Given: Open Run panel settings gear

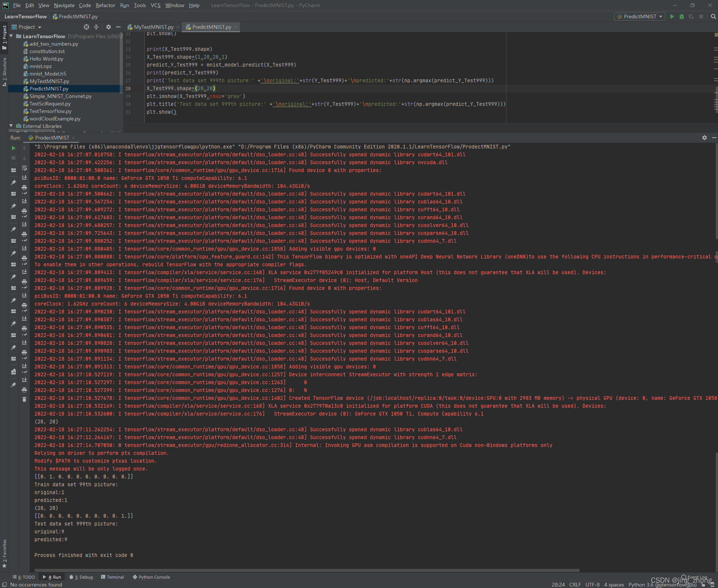Looking at the screenshot, I should 705,138.
